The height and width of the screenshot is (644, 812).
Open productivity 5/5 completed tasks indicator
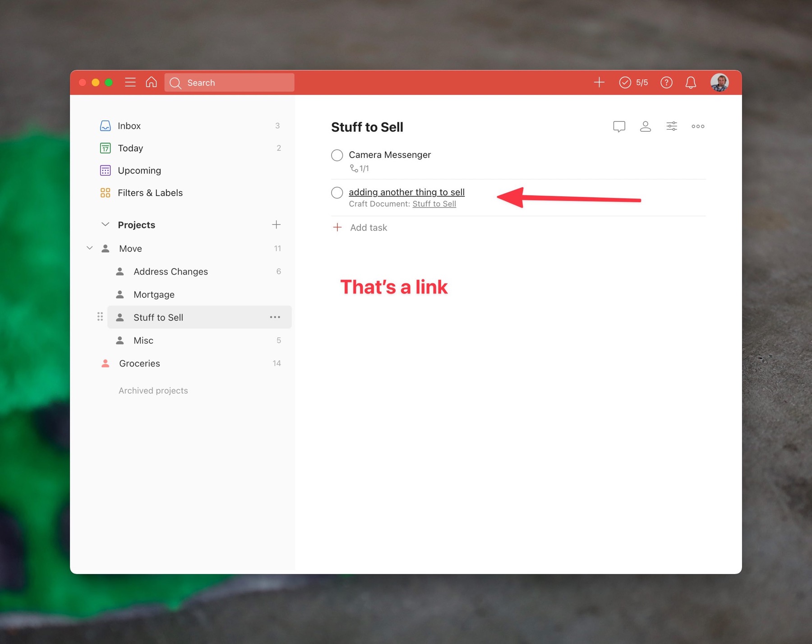[634, 83]
